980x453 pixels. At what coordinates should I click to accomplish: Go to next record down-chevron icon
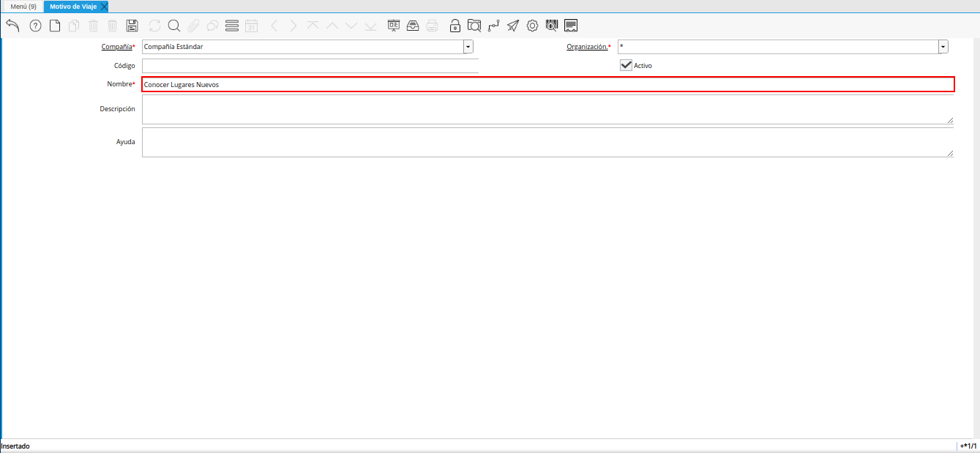click(x=351, y=26)
